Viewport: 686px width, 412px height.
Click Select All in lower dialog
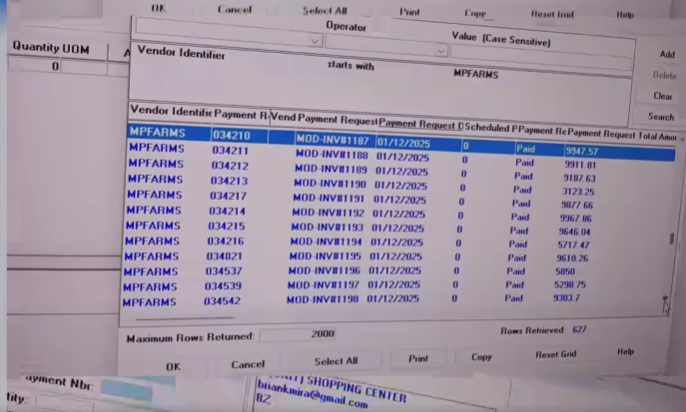336,361
